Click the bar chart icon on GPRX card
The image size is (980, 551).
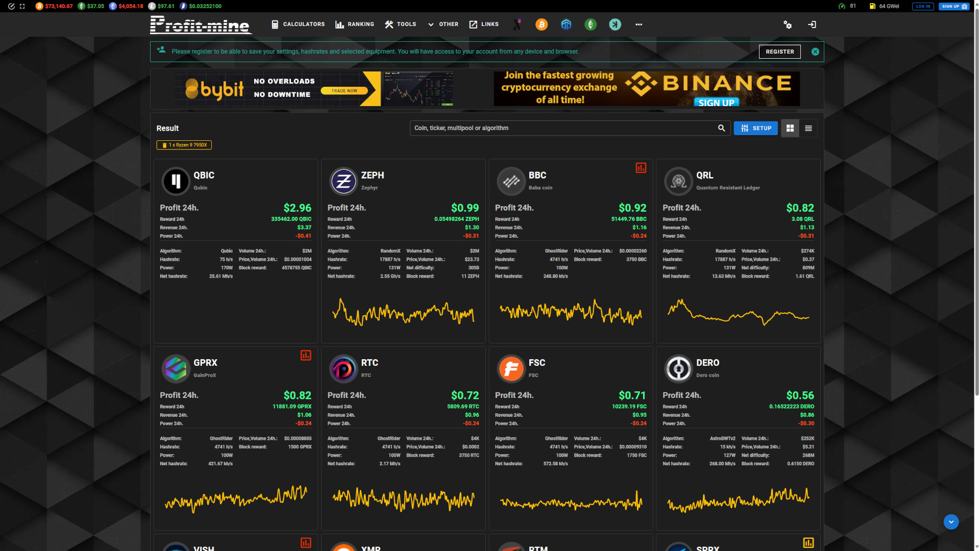(x=306, y=355)
